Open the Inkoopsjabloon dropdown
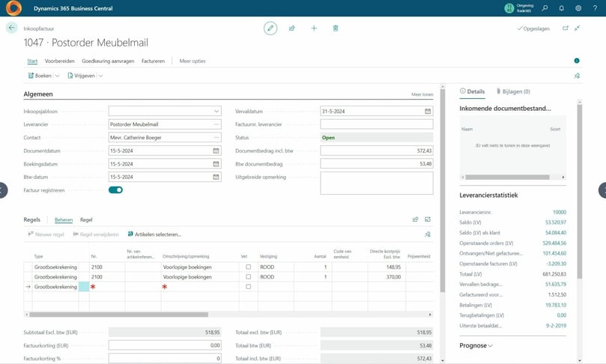Viewport: 606px width, 364px height. coord(216,112)
